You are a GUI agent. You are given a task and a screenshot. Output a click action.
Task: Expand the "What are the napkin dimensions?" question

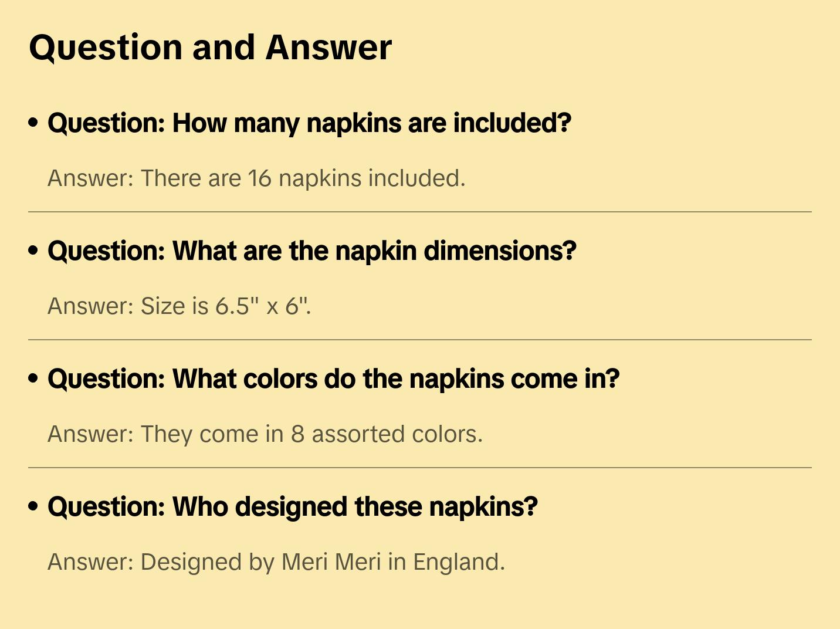tap(311, 251)
